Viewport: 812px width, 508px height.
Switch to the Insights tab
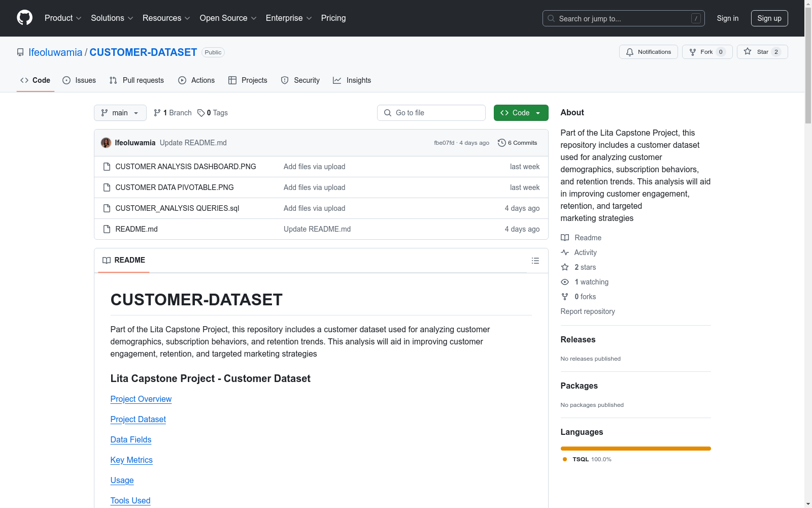(352, 80)
